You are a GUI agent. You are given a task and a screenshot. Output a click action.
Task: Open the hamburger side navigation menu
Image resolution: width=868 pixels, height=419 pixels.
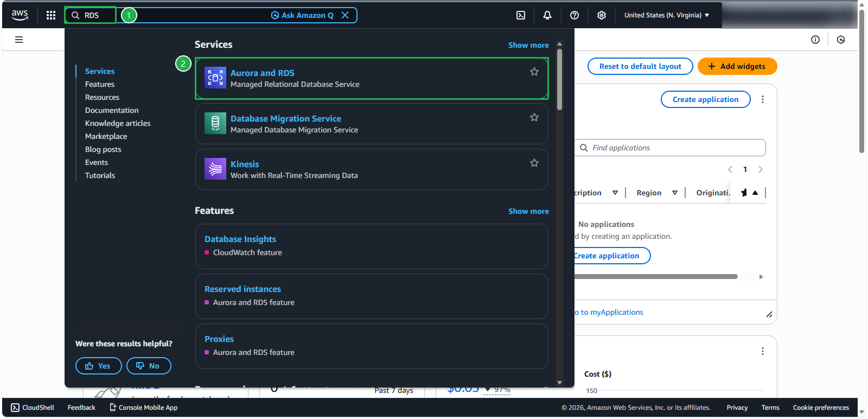click(x=19, y=40)
